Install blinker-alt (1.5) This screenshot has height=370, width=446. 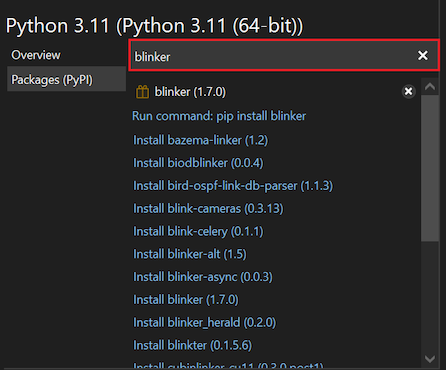[x=190, y=254]
